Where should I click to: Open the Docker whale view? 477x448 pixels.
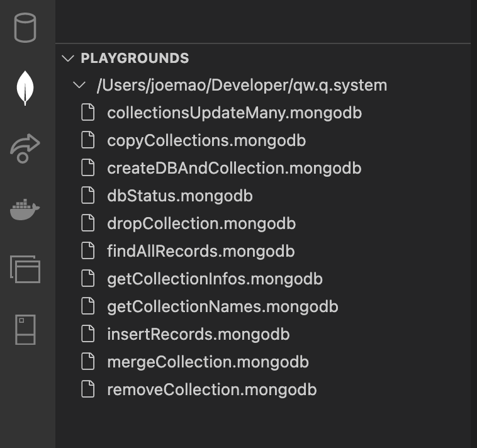click(25, 209)
